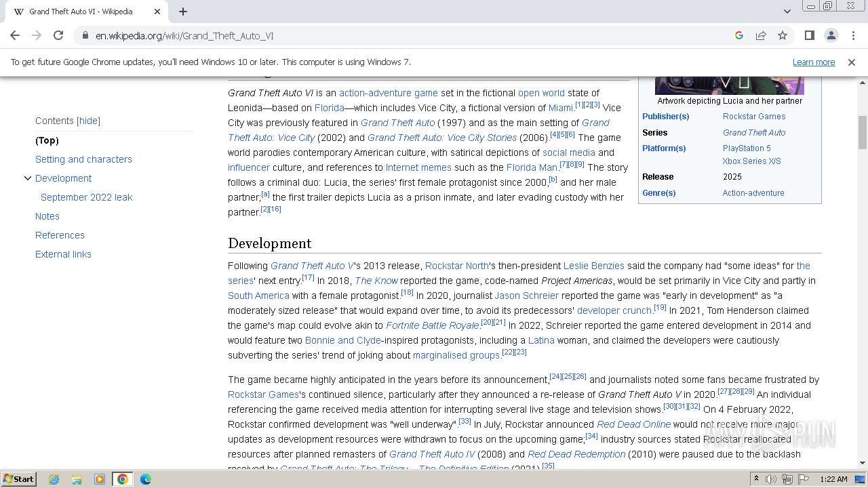Click the address bar URL
The width and height of the screenshot is (868, 488).
(184, 36)
